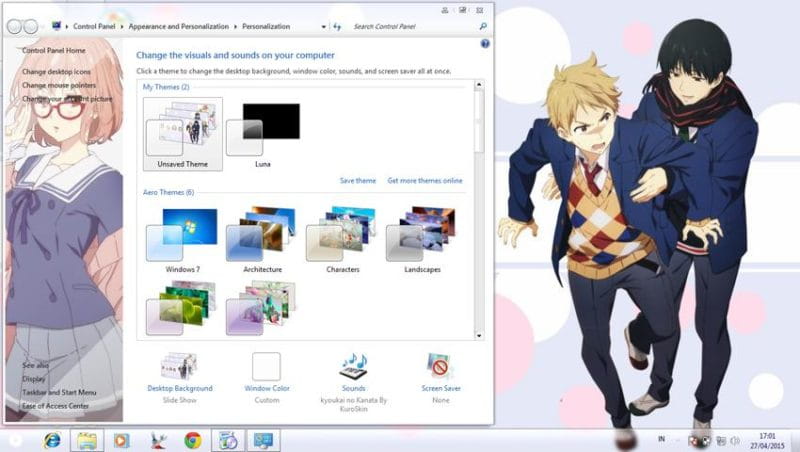Open Display in See also
This screenshot has height=452, width=800.
(x=34, y=379)
